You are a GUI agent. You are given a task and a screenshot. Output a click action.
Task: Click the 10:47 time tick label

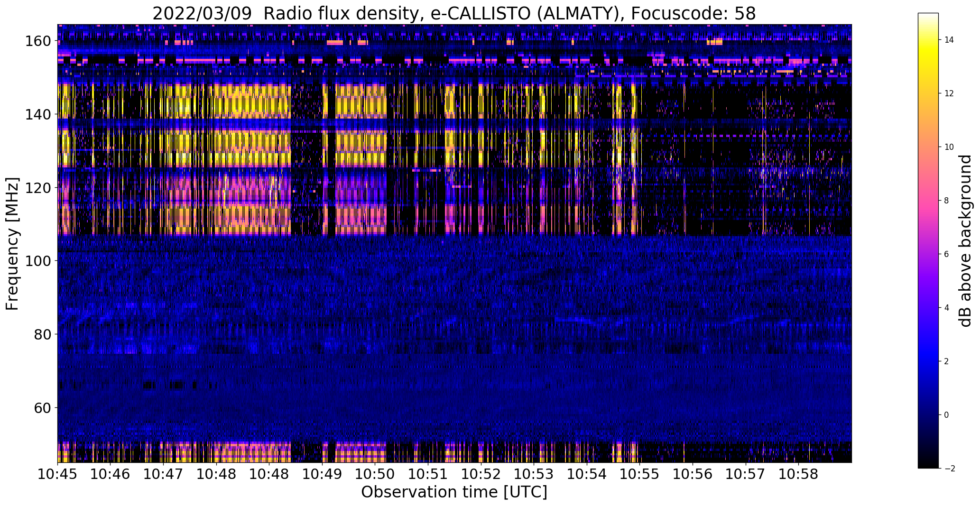pyautogui.click(x=163, y=474)
